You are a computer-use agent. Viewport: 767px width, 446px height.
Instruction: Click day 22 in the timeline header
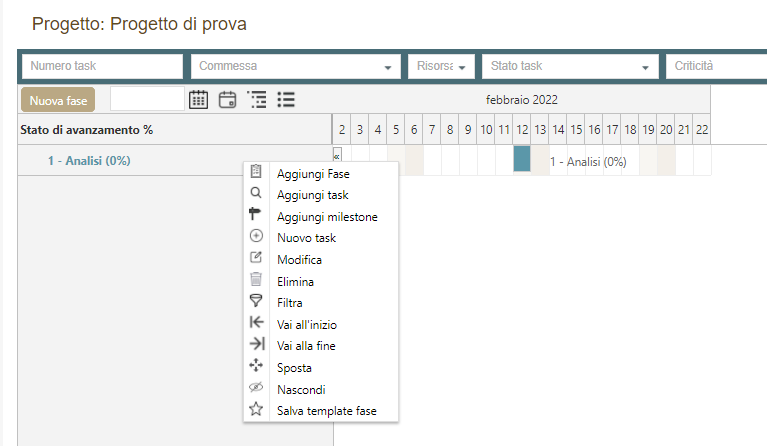point(702,130)
